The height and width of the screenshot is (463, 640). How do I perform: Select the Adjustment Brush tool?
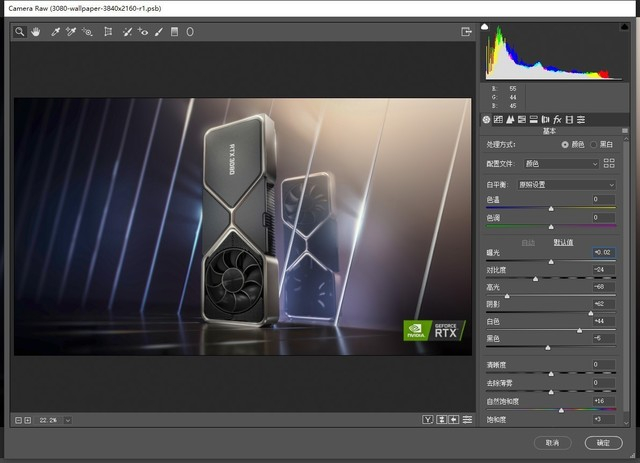coord(159,32)
